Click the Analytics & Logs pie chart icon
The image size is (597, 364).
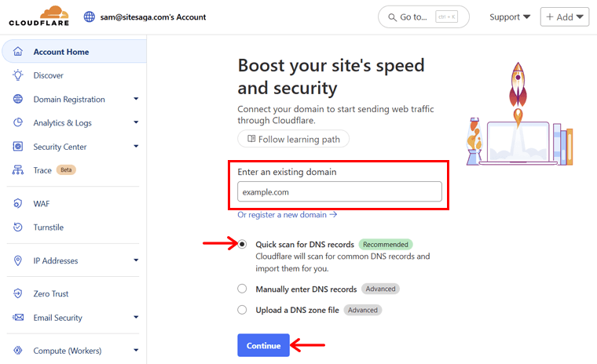18,122
